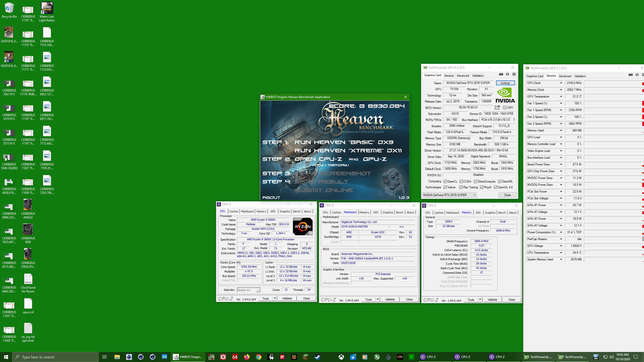Click the refresh icon in GPU-Z Graphics Card window
The image size is (644, 362).
(x=507, y=74)
